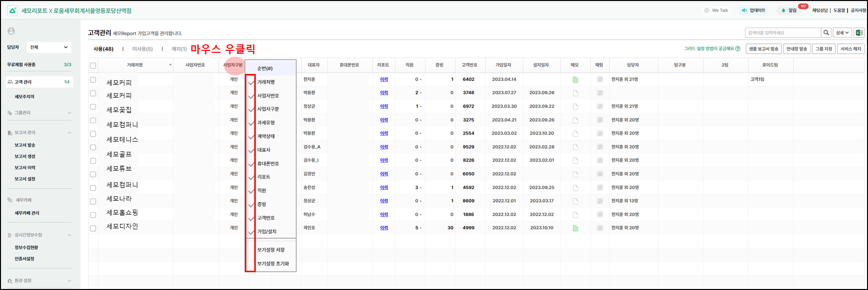Choose 보기설정 저장 in the context menu
The image size is (868, 290).
[271, 250]
